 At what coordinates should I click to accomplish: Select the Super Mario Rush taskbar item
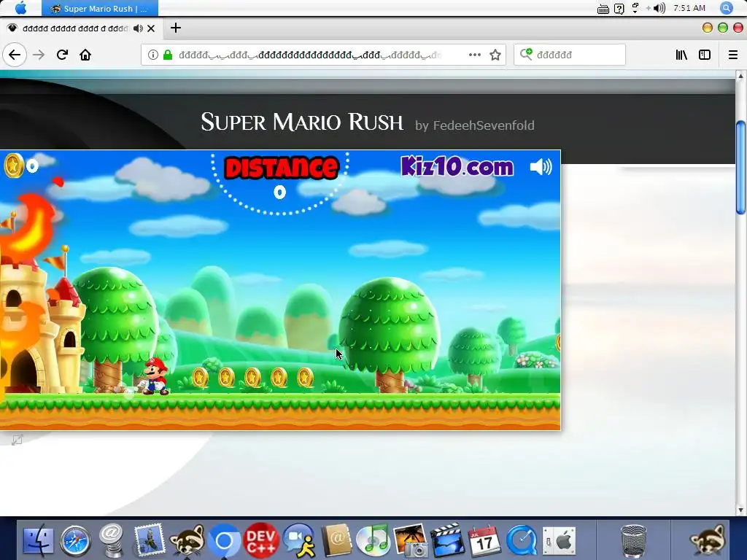coord(99,8)
